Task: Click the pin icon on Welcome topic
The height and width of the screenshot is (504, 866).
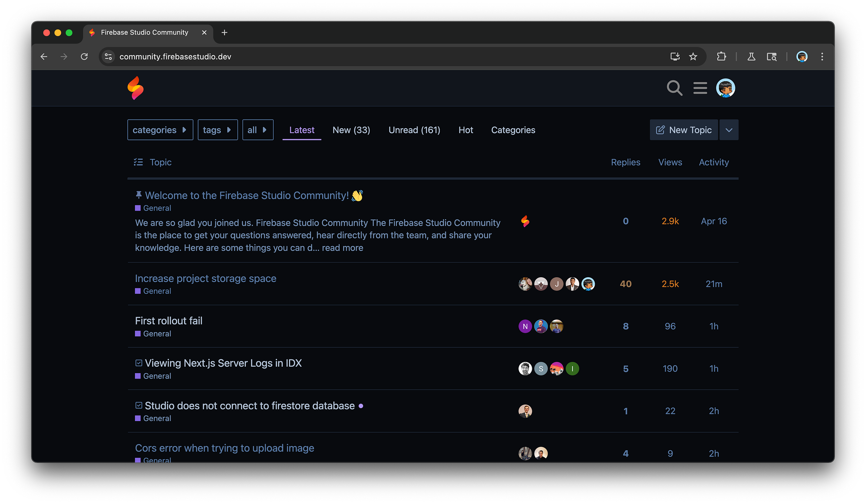Action: coord(139,195)
